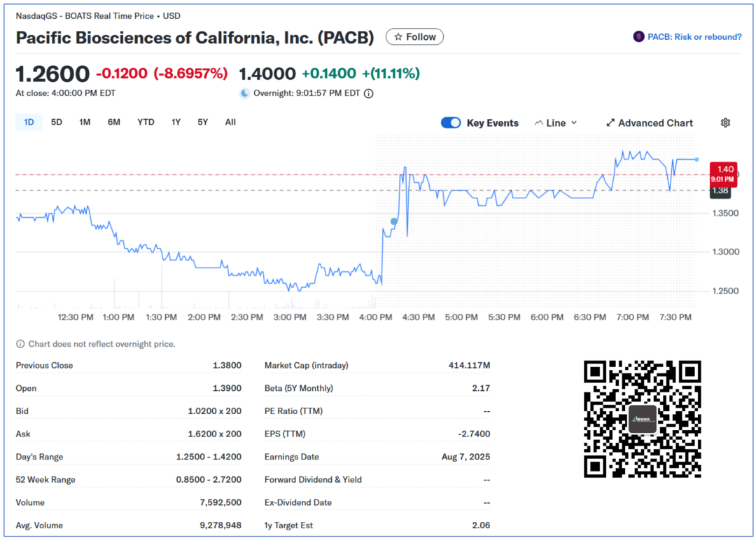Click the Bid value 1.0200 x 200
This screenshot has width=756, height=538.
215,411
